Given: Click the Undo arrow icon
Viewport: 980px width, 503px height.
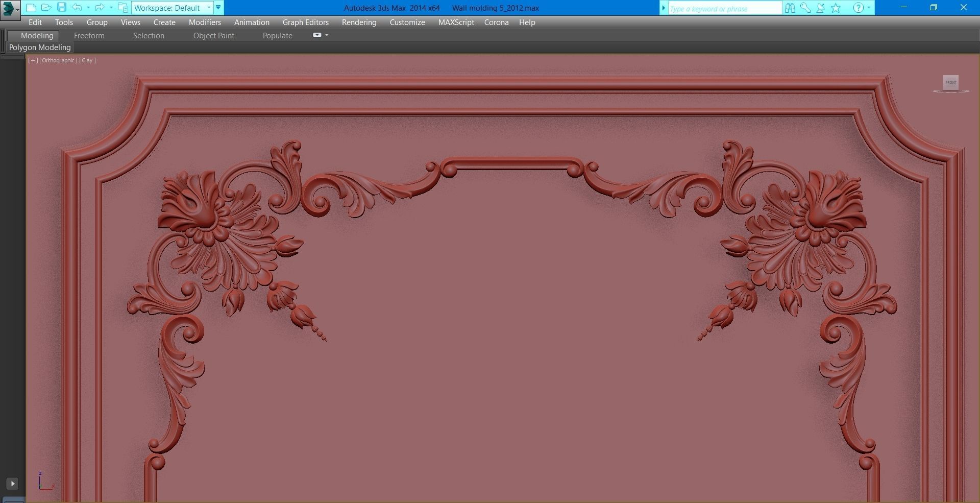Looking at the screenshot, I should pyautogui.click(x=77, y=8).
